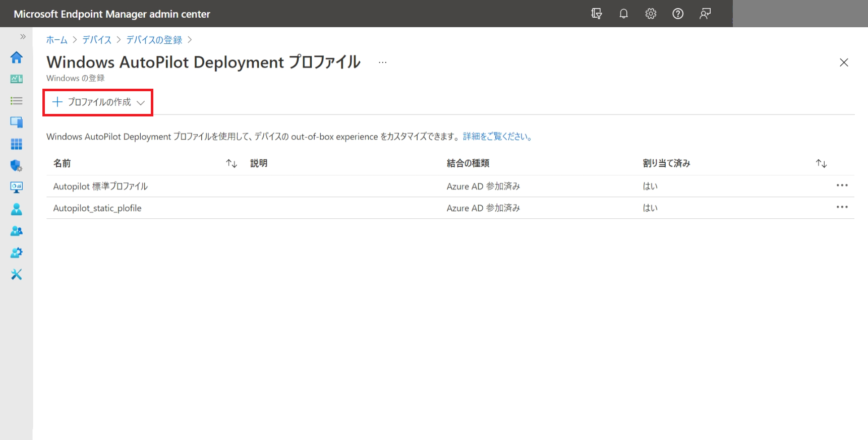The width and height of the screenshot is (868, 440).
Task: Open All services list icon
Action: pyautogui.click(x=16, y=101)
